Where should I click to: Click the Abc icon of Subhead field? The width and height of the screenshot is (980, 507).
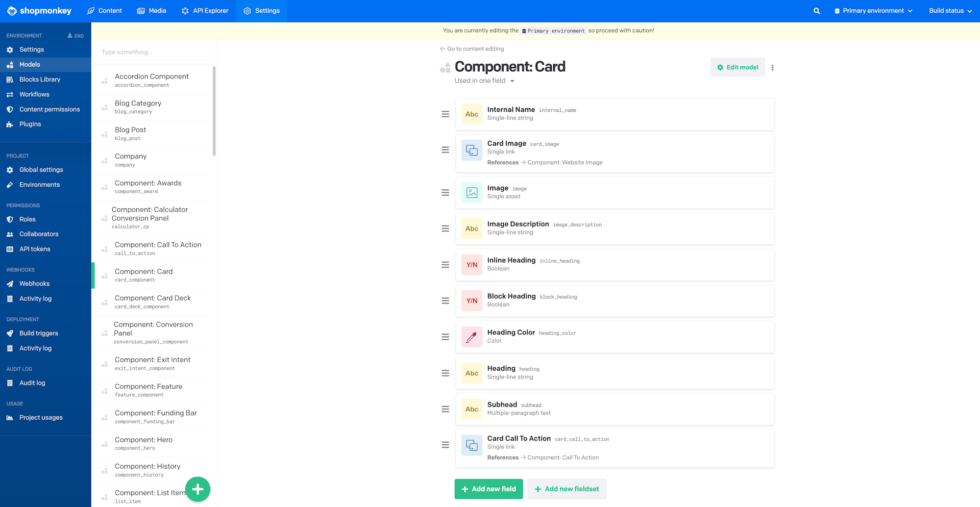(x=471, y=409)
